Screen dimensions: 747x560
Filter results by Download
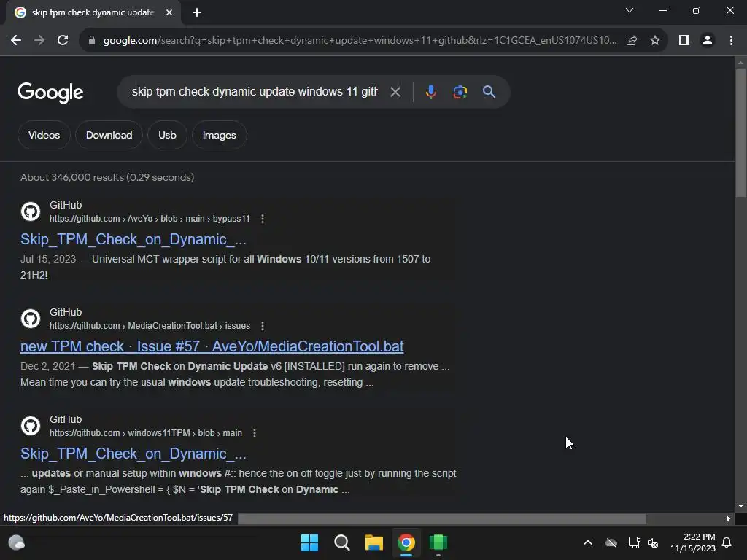coord(109,135)
